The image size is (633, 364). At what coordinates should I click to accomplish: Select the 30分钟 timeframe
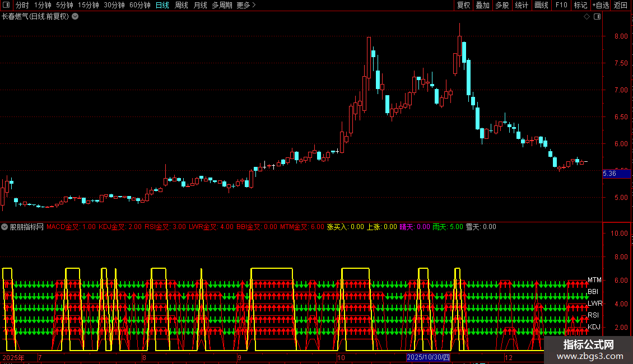(x=114, y=5)
